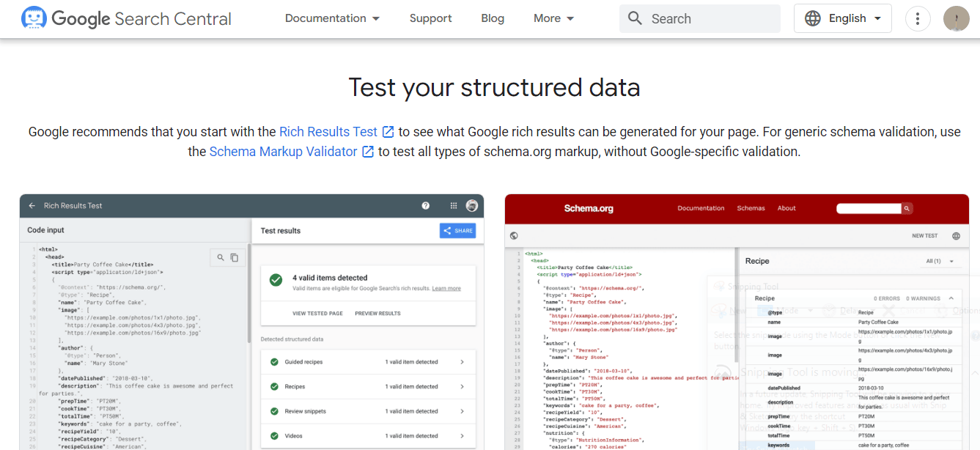Open the Rich Results Test screenshot image
The height and width of the screenshot is (450, 980).
(x=251, y=322)
